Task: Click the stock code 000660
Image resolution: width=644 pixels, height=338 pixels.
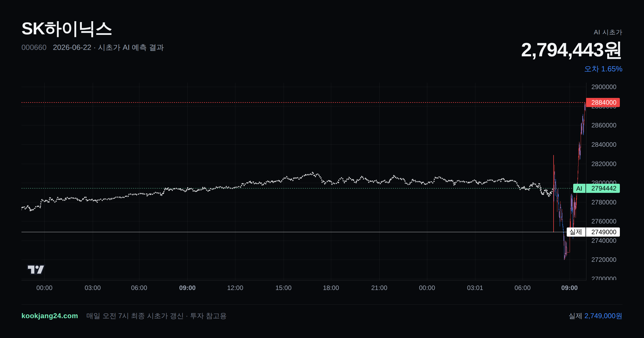Action: coord(34,47)
